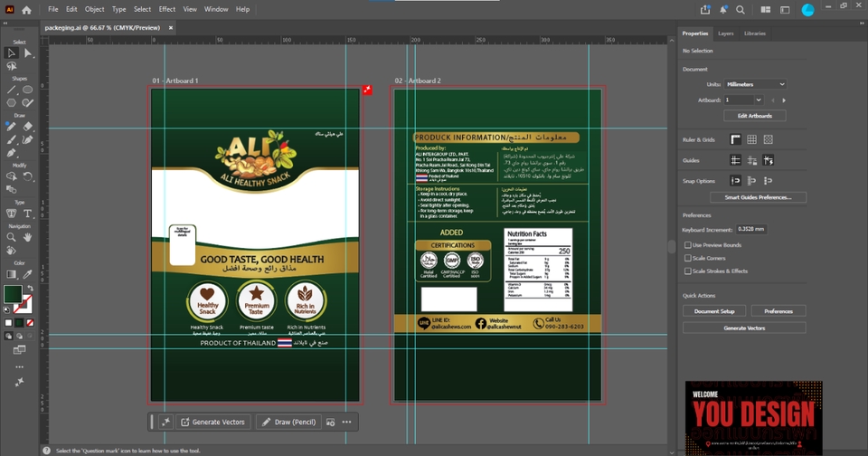Activate the Pencil tool in Draw group
The width and height of the screenshot is (868, 456).
[11, 127]
